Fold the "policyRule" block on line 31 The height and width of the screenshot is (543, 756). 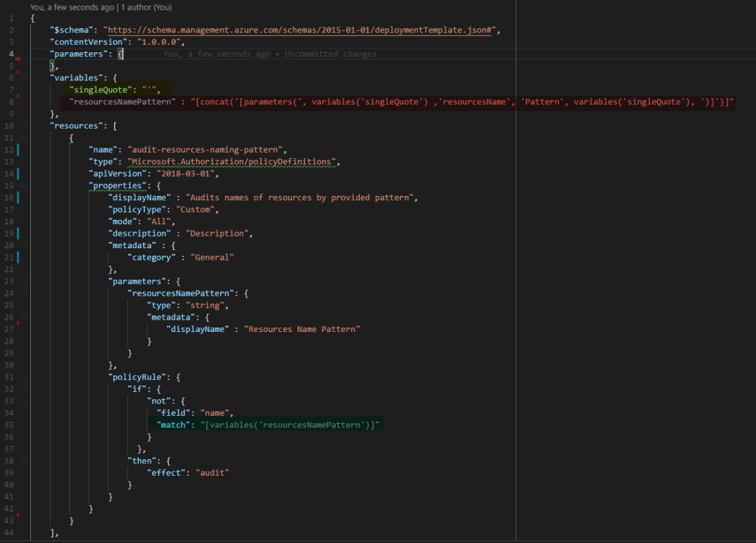pyautogui.click(x=23, y=377)
